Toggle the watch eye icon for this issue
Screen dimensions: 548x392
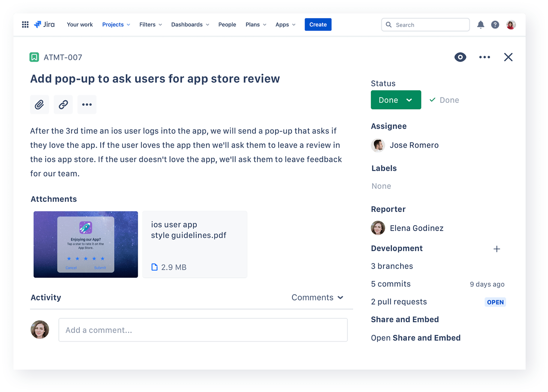[460, 57]
